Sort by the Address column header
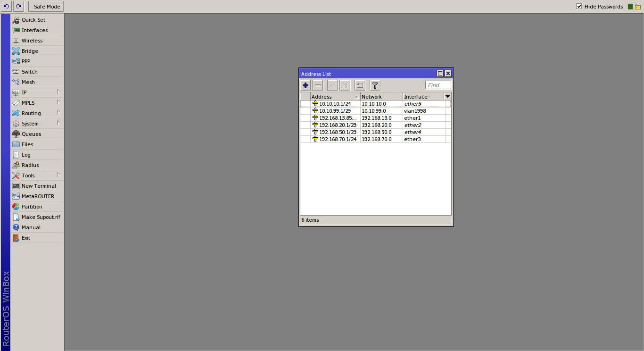 point(335,96)
